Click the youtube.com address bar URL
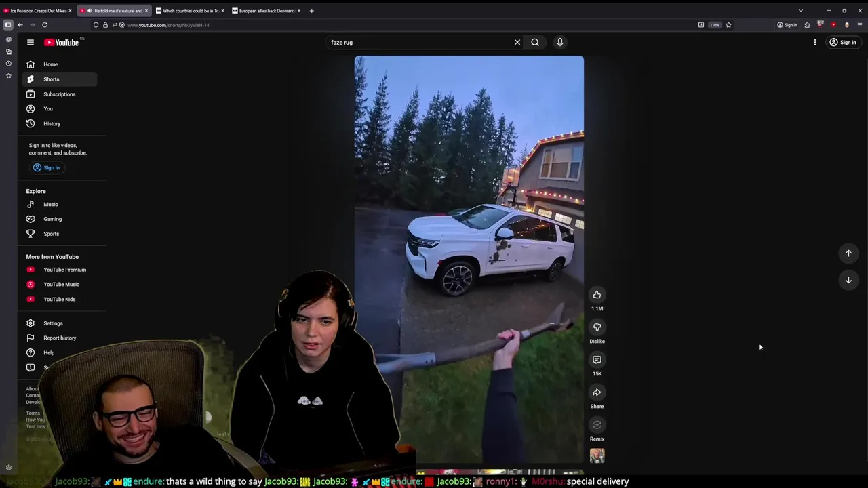Screen dimensions: 868x488 click(169, 25)
